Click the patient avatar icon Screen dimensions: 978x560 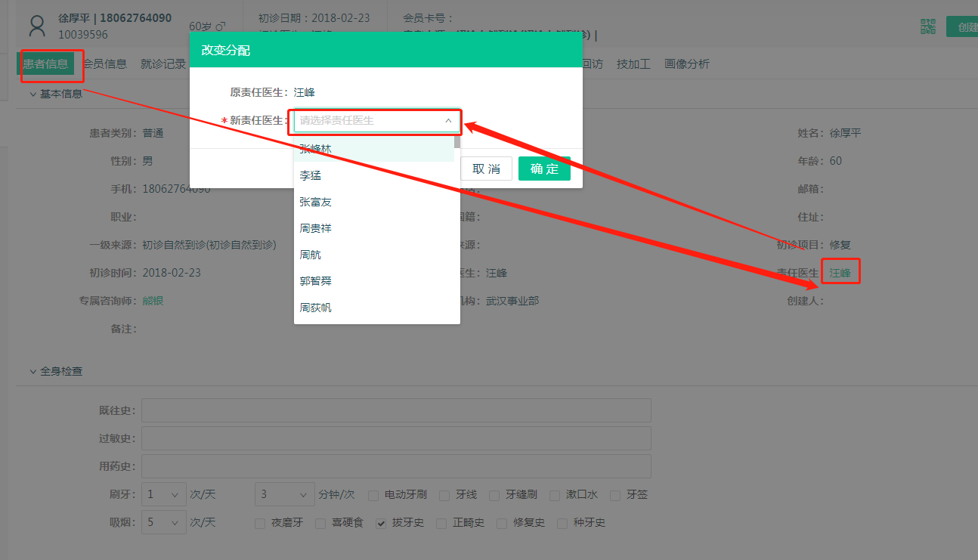coord(36,26)
